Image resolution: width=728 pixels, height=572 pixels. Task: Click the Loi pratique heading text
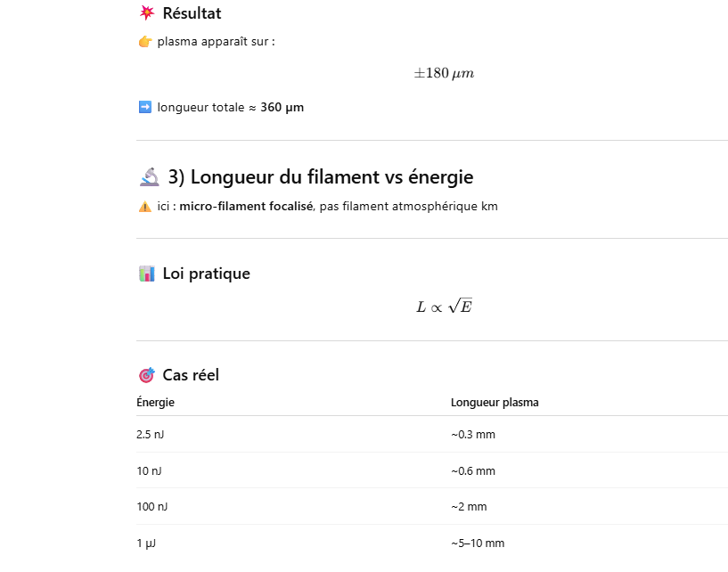coord(206,274)
